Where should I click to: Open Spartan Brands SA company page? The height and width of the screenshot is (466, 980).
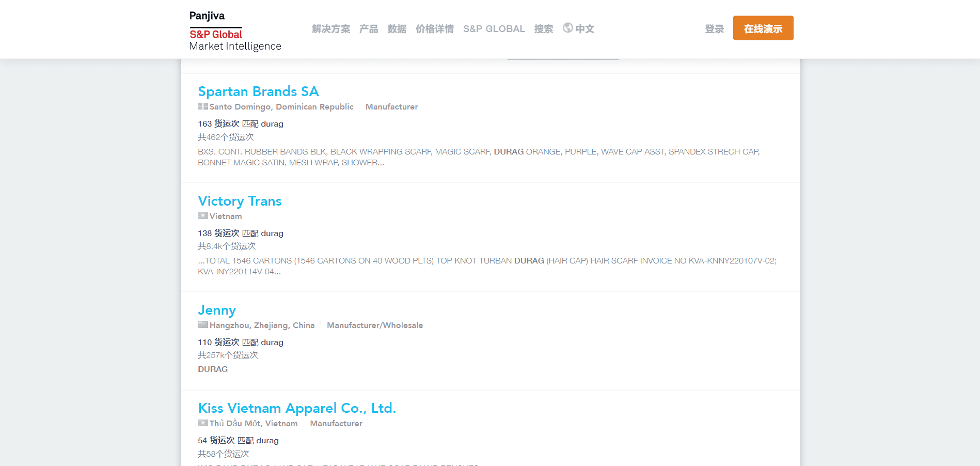(x=258, y=91)
